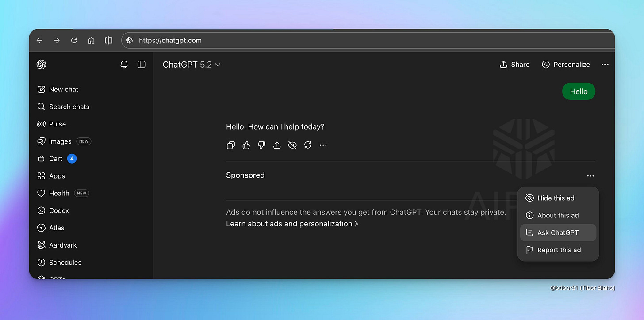
Task: Give the response a thumbs up
Action: pos(246,145)
